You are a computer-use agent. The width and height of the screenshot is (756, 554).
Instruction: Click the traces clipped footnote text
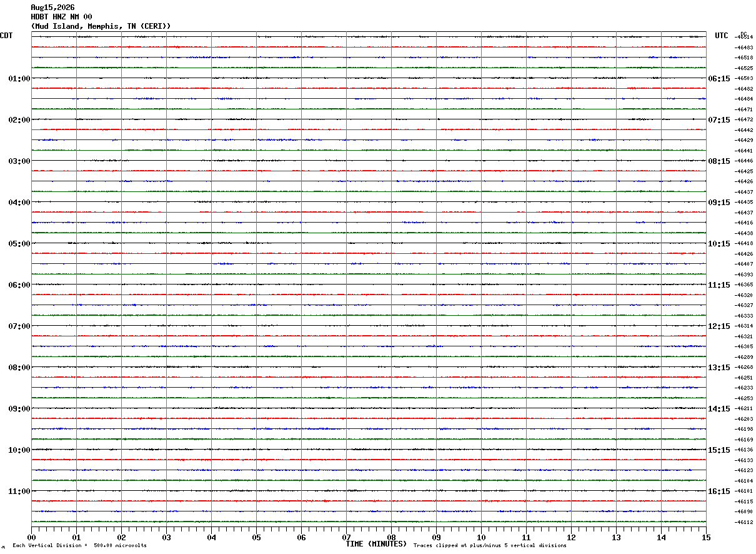(490, 546)
